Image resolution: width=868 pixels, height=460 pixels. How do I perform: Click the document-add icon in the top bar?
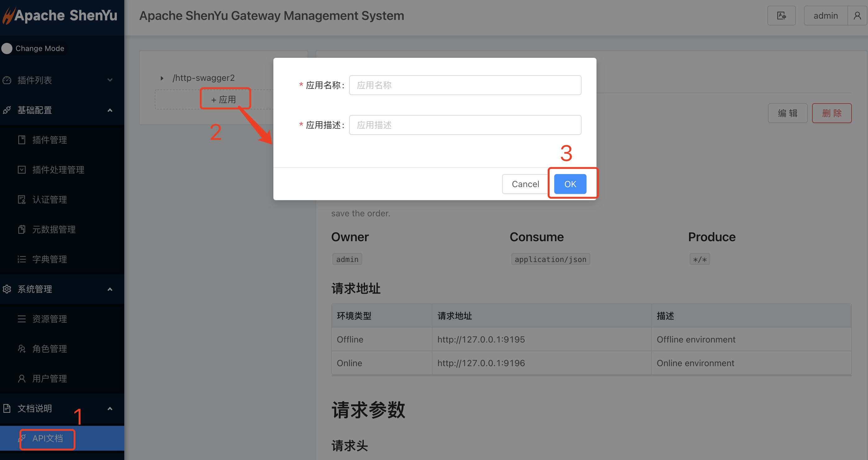click(x=781, y=15)
